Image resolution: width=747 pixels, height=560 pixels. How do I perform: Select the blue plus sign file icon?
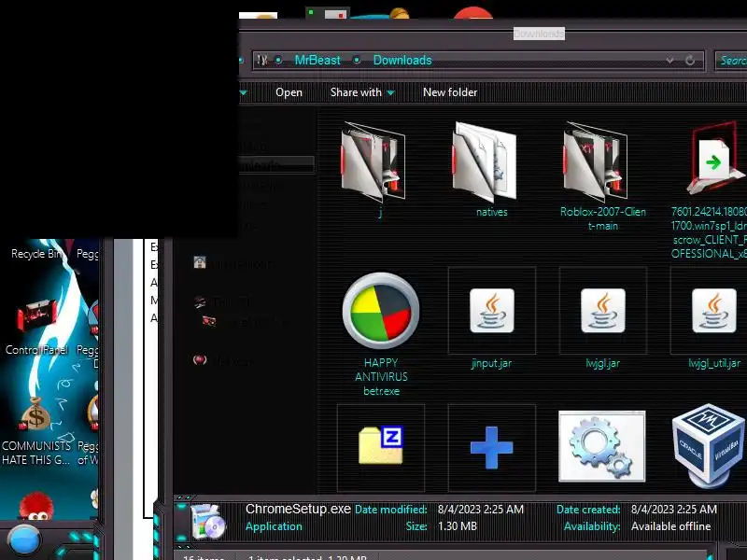[492, 448]
